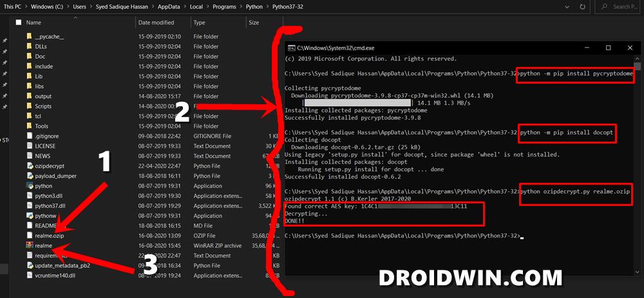Click the folder icon beside __pycache__
Image resolution: width=644 pixels, height=298 pixels.
click(29, 36)
